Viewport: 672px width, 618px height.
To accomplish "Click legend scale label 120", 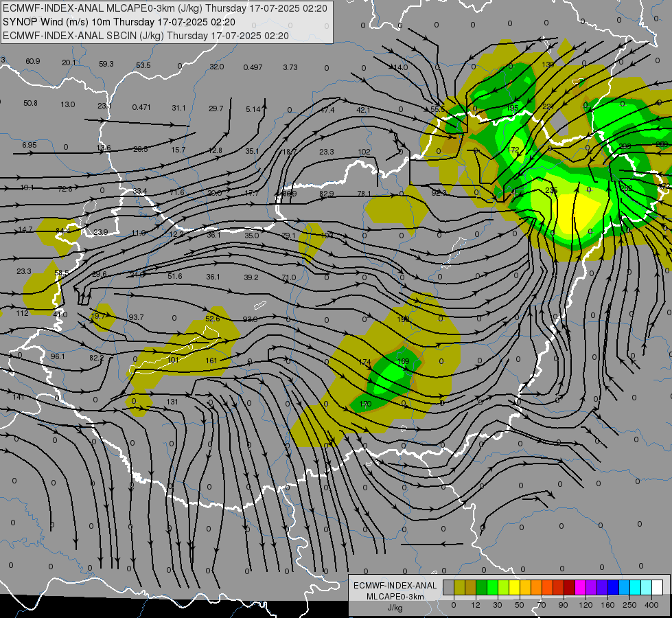I will (586, 605).
